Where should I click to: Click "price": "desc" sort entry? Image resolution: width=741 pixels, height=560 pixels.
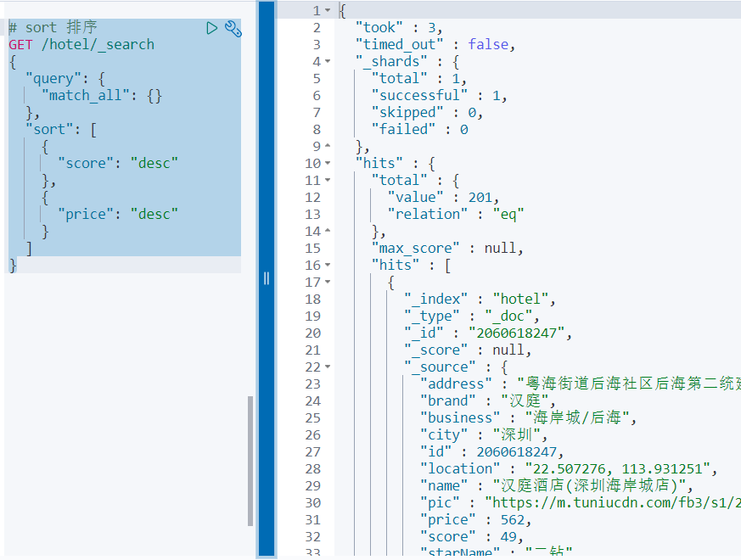tap(118, 215)
